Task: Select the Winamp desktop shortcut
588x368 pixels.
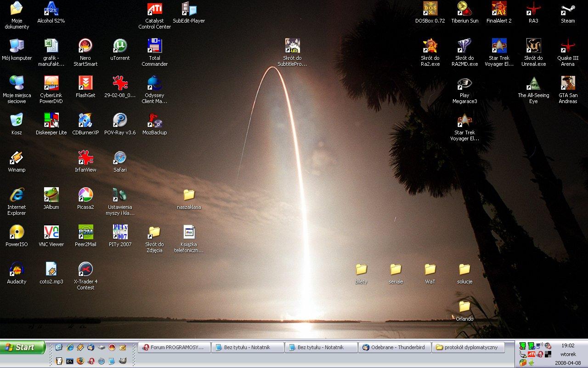Action: click(x=17, y=161)
